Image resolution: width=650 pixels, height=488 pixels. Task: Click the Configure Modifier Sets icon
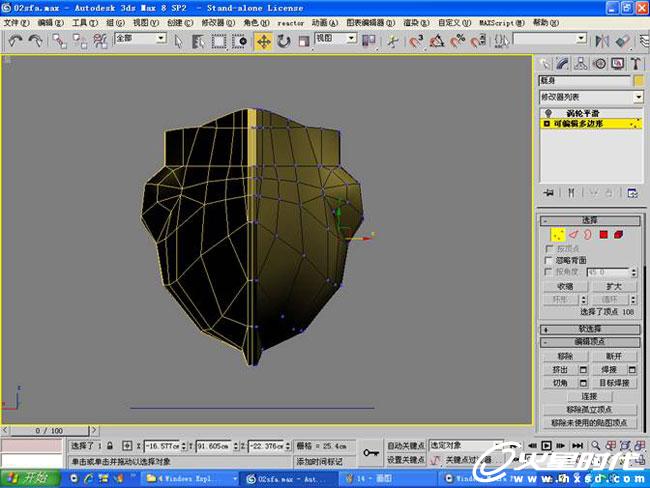click(632, 193)
